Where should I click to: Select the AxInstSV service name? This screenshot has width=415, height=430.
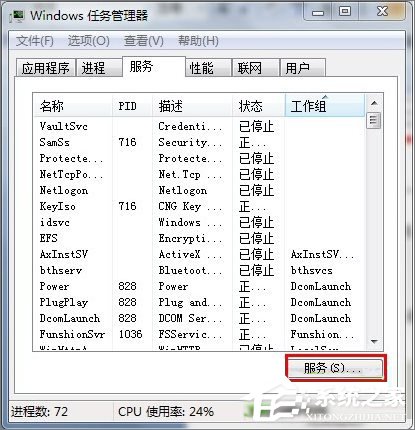pos(64,254)
